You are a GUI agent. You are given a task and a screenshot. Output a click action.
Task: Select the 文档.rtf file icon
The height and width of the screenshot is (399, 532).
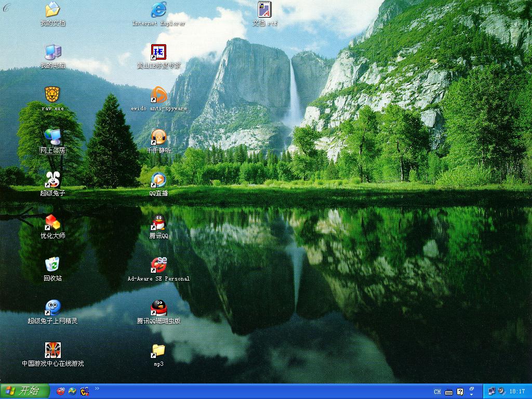point(264,9)
